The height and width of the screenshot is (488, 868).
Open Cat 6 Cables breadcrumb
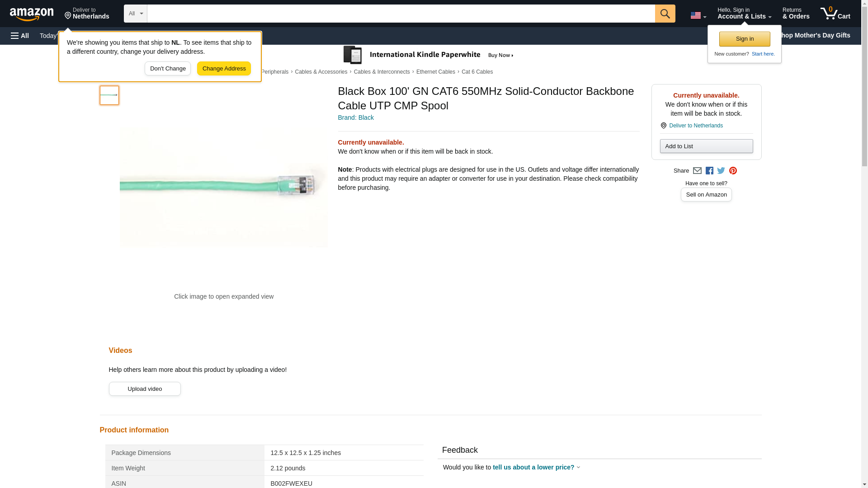477,72
